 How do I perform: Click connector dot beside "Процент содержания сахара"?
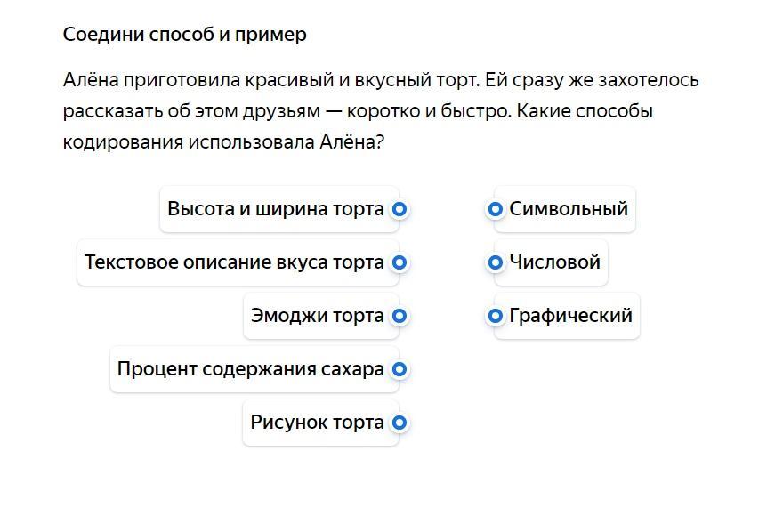[x=400, y=369]
